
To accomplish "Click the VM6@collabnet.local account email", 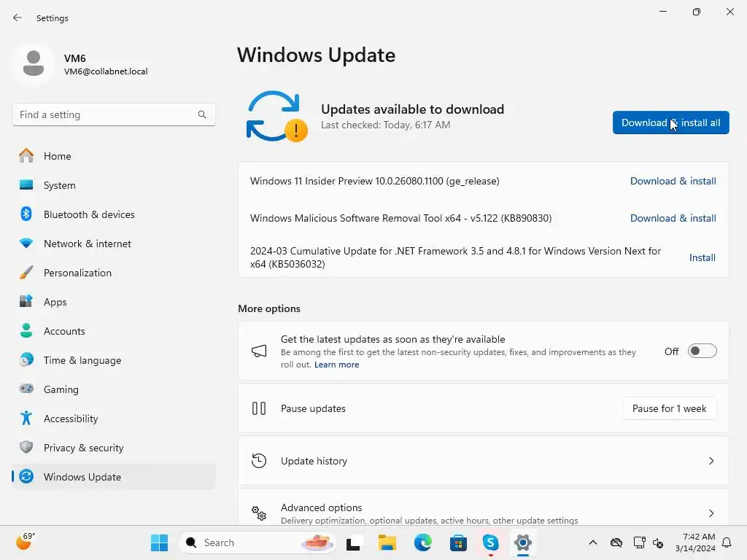I will 106,71.
